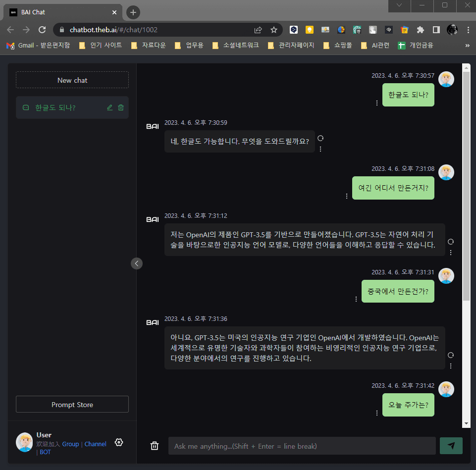Regenerate the '아니요, GPT-3.5는' reply
476x470 pixels.
[x=451, y=355]
